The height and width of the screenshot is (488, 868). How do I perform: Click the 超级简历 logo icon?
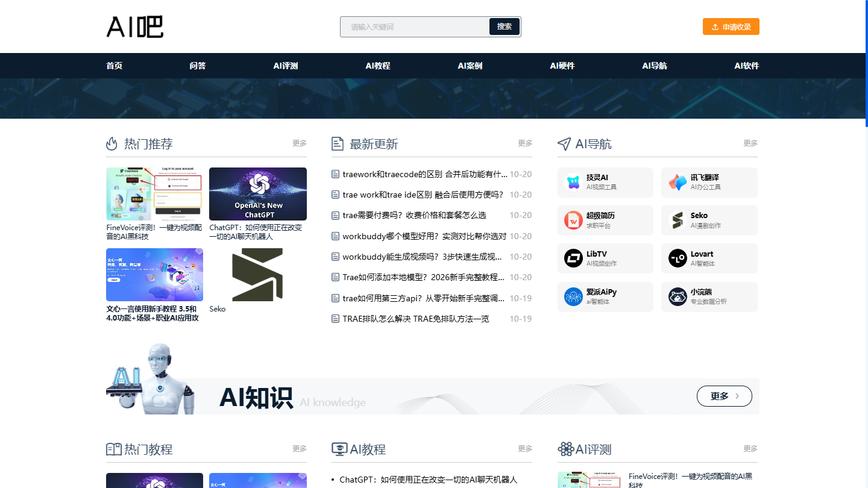tap(573, 221)
